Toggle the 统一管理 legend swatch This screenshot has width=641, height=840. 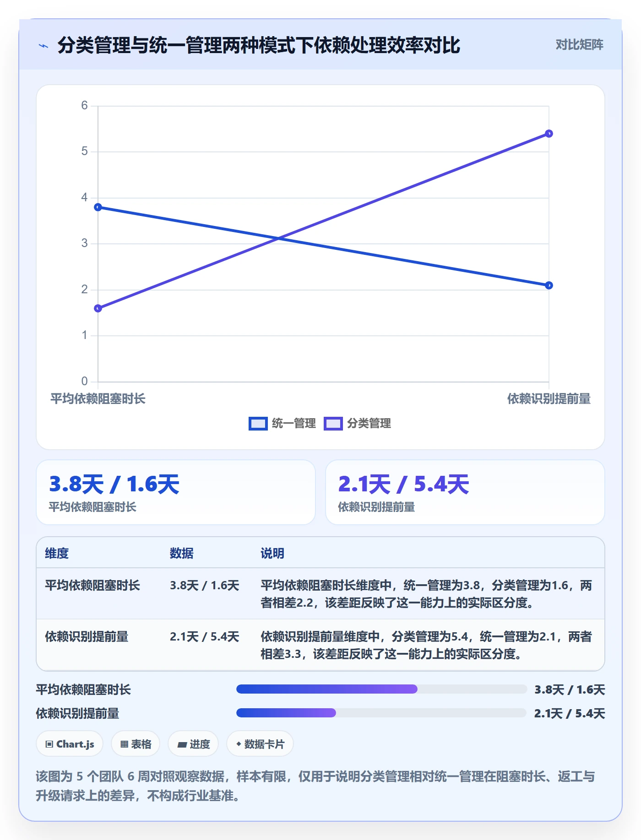[258, 424]
